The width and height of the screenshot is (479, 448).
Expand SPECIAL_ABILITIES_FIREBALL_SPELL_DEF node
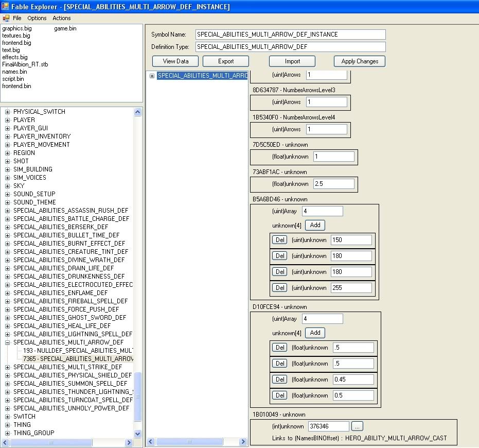7,301
